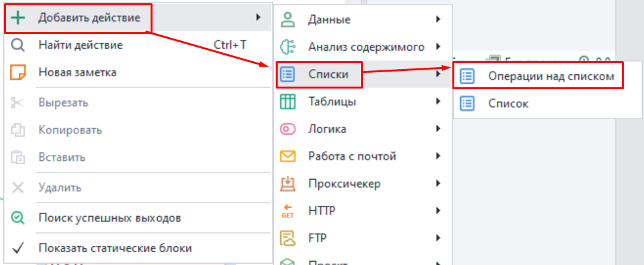This screenshot has height=265, width=644.
Task: Expand the FTP submenu arrow
Action: (439, 238)
